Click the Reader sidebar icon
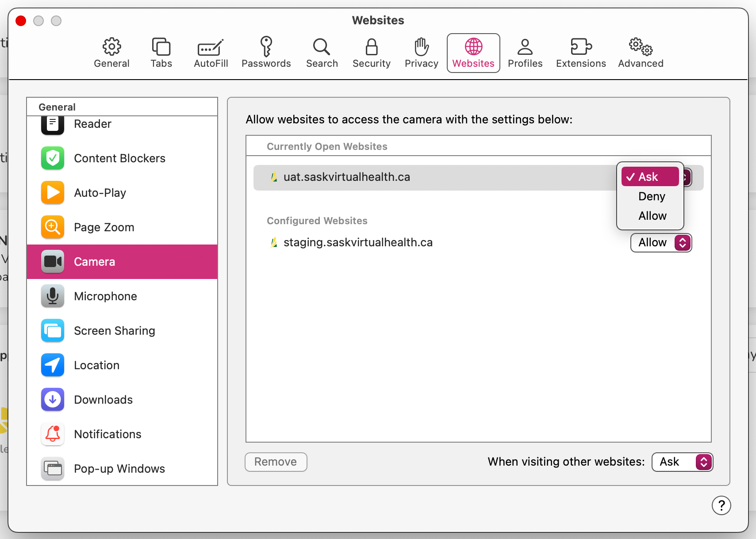Screen dimensions: 756x539 tap(53, 125)
